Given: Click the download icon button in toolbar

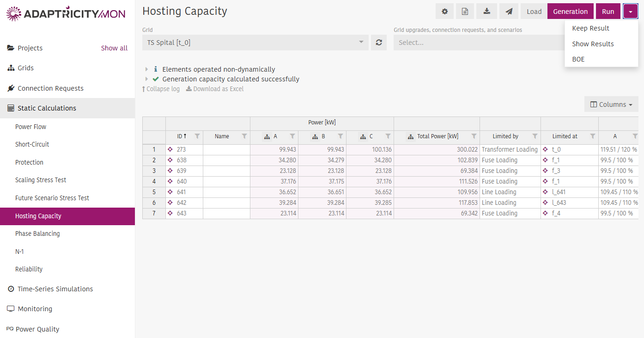Looking at the screenshot, I should pos(487,12).
